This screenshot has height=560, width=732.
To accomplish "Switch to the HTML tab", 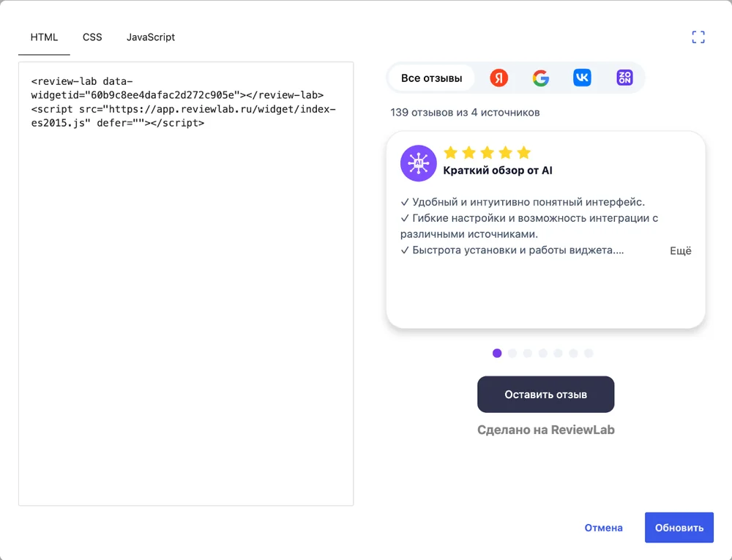I will pos(45,37).
